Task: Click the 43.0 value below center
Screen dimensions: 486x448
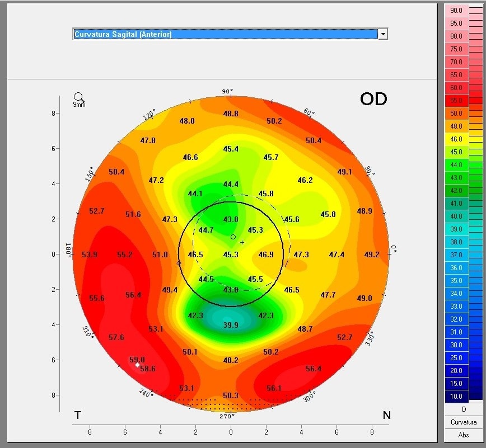Action: pos(231,290)
